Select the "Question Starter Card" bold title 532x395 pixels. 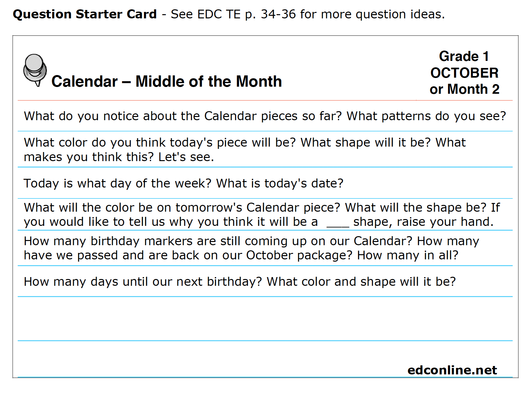pos(85,14)
